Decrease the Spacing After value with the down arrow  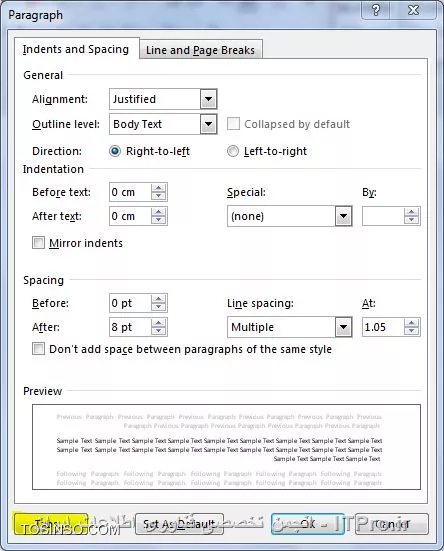point(158,331)
